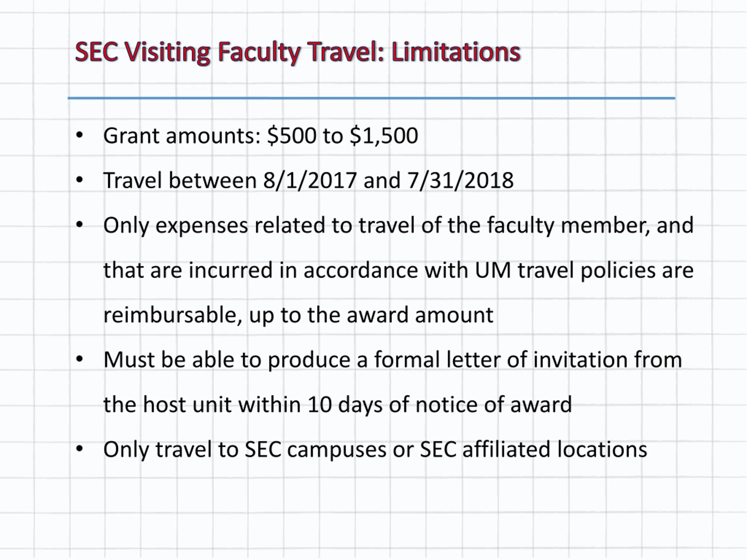Click the 'Only expenses related to travel' line
The width and height of the screenshot is (747, 560).
pyautogui.click(x=398, y=225)
